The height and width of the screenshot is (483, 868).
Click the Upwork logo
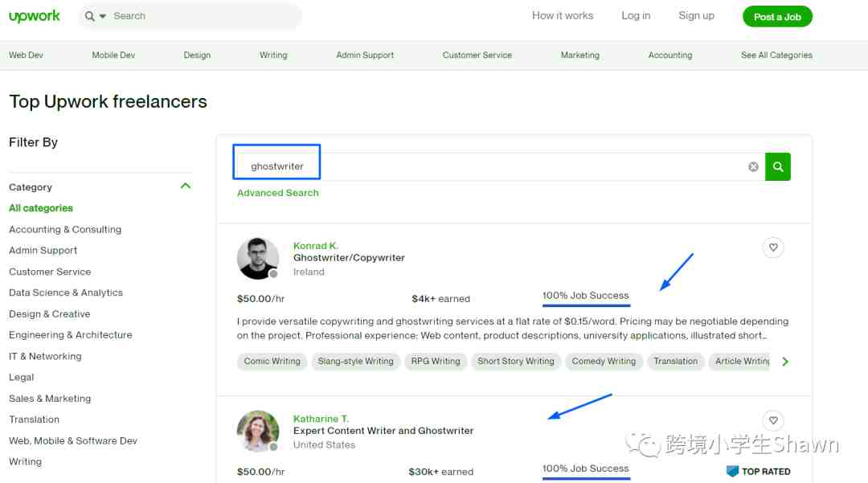coord(35,16)
